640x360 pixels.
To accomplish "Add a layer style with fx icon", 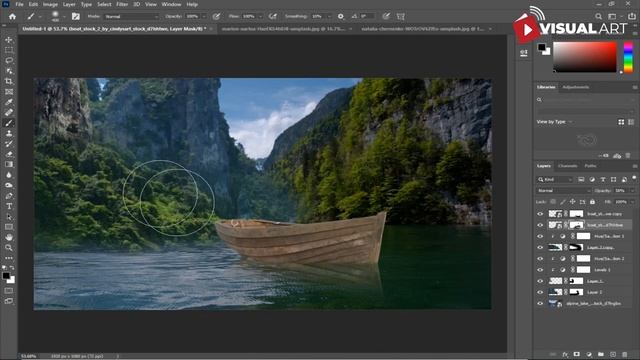I will 565,354.
